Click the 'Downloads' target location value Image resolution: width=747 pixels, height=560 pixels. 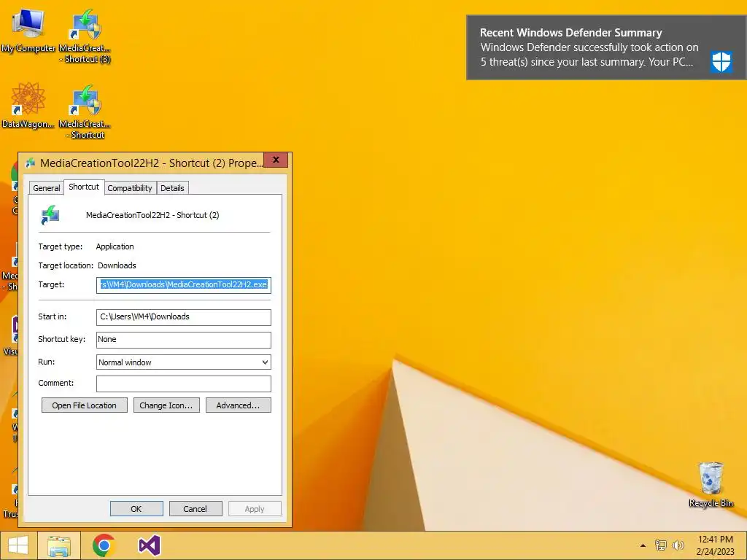[117, 265]
